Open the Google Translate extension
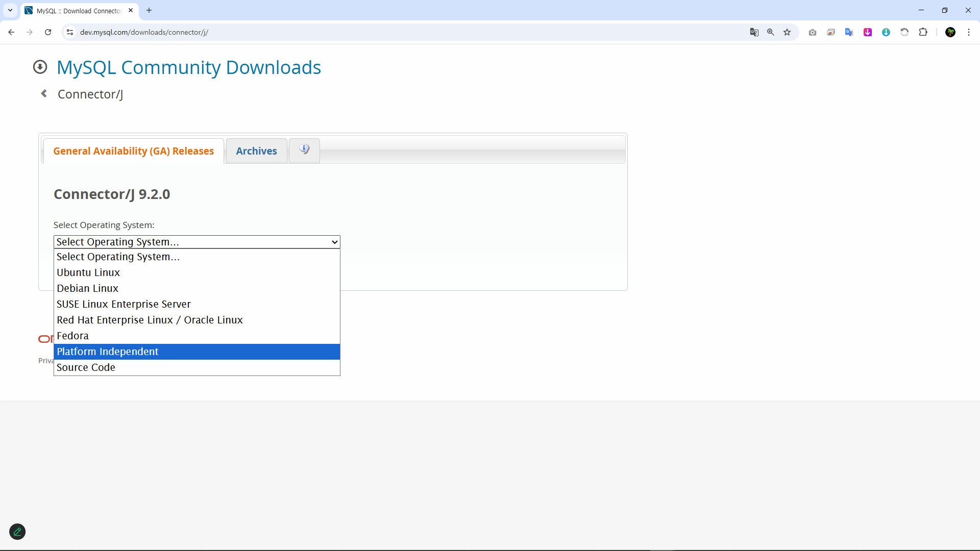980x551 pixels. point(849,32)
